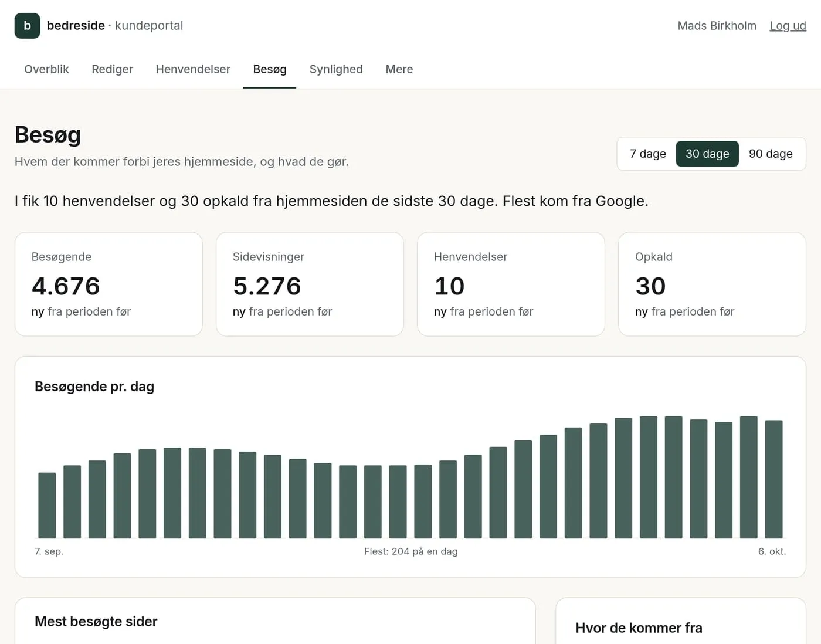Screen dimensions: 821x644
Task: Click the Besøg page title
Action: 48,135
